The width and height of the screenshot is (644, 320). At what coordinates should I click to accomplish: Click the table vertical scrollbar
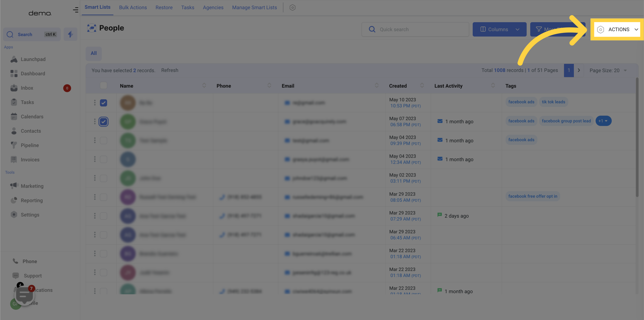pyautogui.click(x=637, y=138)
